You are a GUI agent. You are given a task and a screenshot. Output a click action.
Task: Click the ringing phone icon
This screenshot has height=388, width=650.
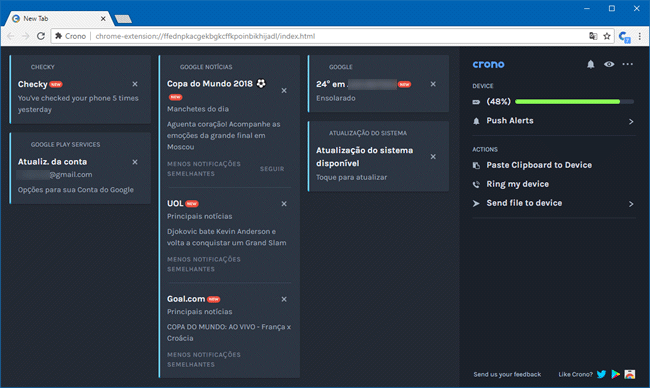[476, 184]
